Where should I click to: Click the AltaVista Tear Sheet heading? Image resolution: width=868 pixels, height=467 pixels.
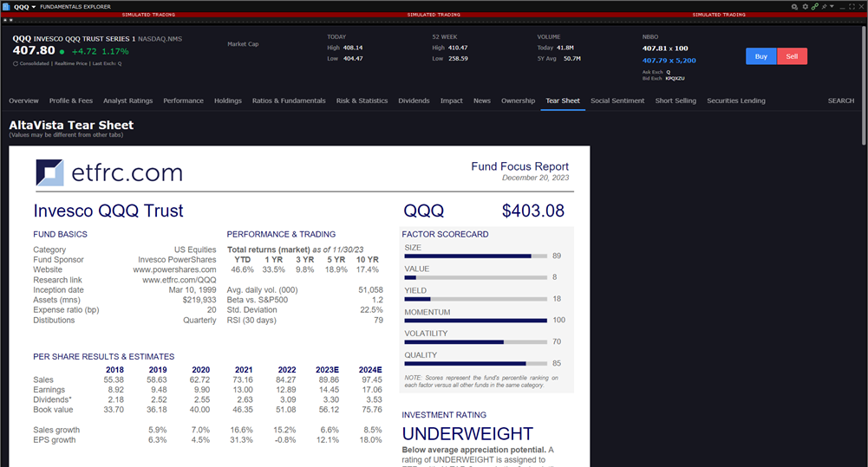click(71, 125)
